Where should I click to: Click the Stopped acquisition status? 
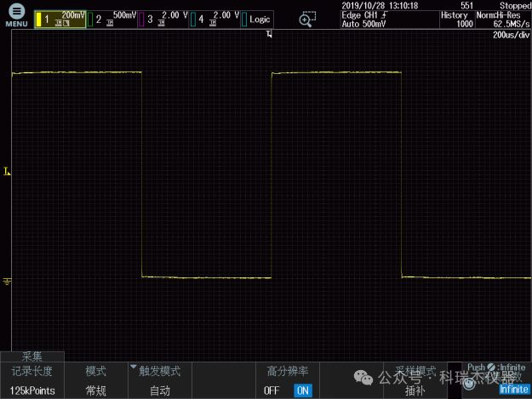[515, 5]
